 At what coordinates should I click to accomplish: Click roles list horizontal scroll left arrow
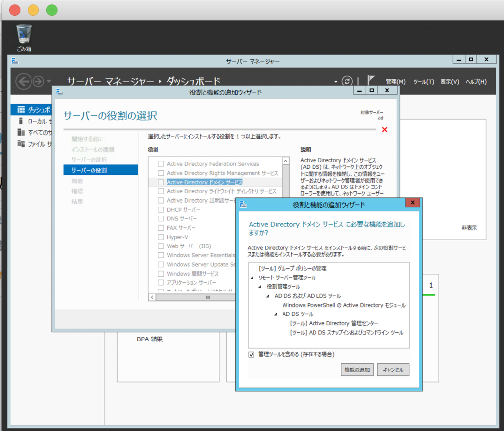[152, 297]
